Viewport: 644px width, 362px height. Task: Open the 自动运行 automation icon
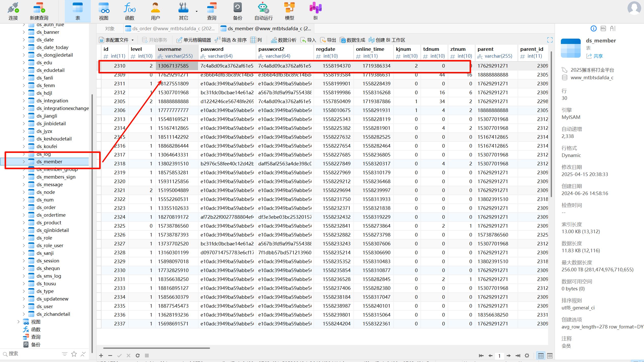tap(264, 11)
